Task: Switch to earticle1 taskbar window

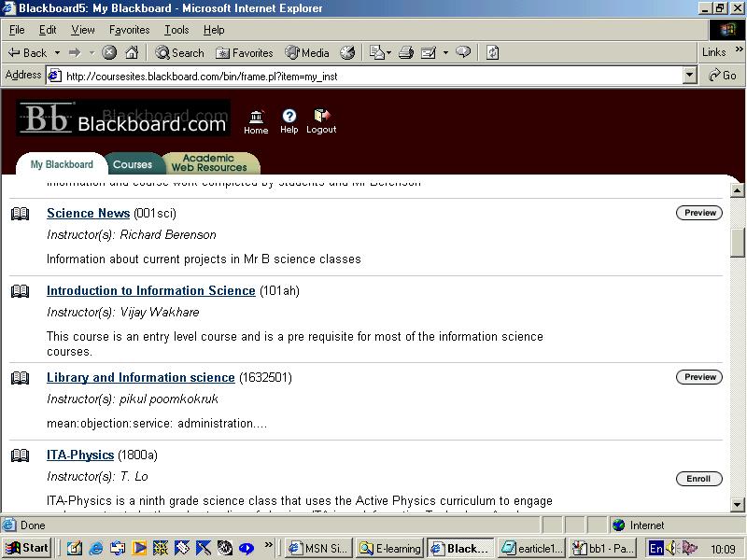Action: pos(531,548)
